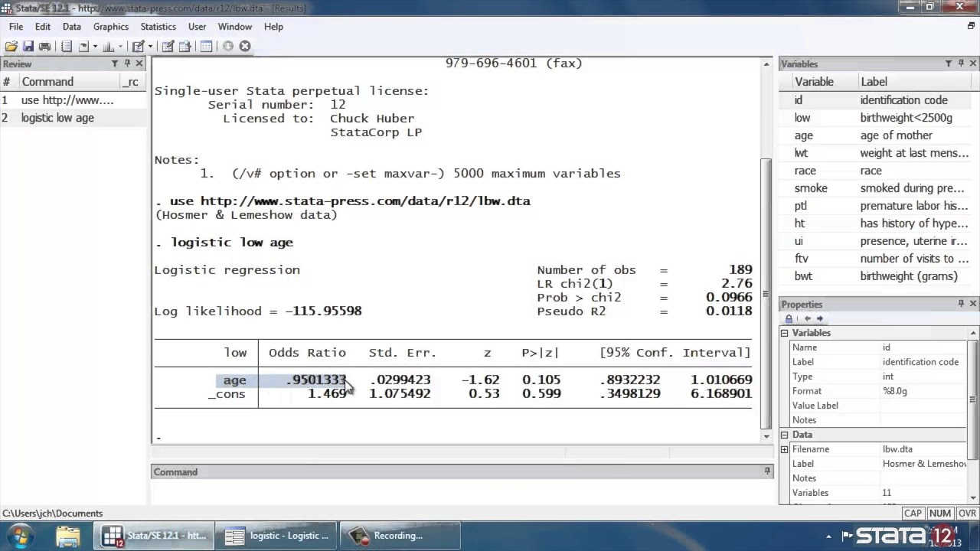This screenshot has height=551, width=980.
Task: Open the Data menu
Action: 72,27
